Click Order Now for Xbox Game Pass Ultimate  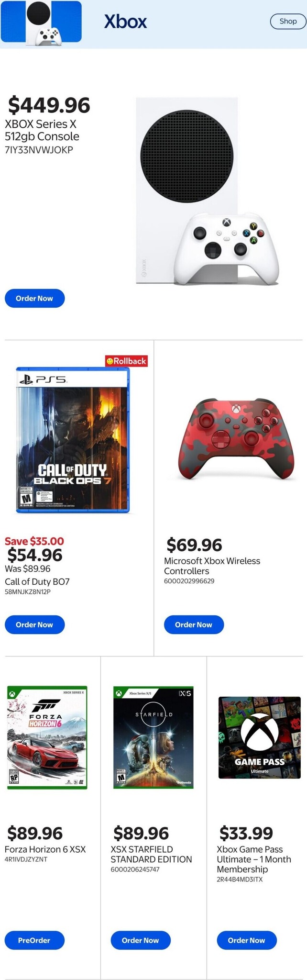coord(246,940)
